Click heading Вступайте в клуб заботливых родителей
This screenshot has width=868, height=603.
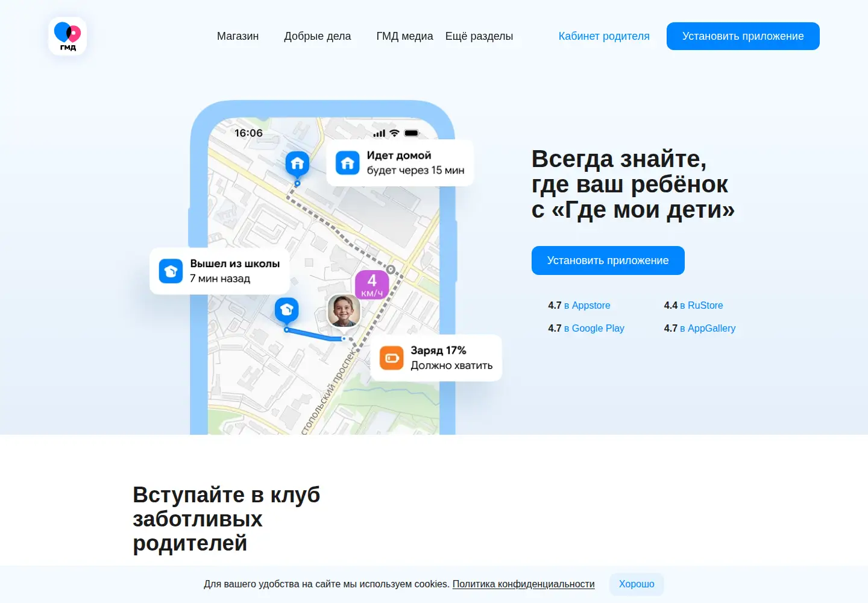(x=226, y=519)
